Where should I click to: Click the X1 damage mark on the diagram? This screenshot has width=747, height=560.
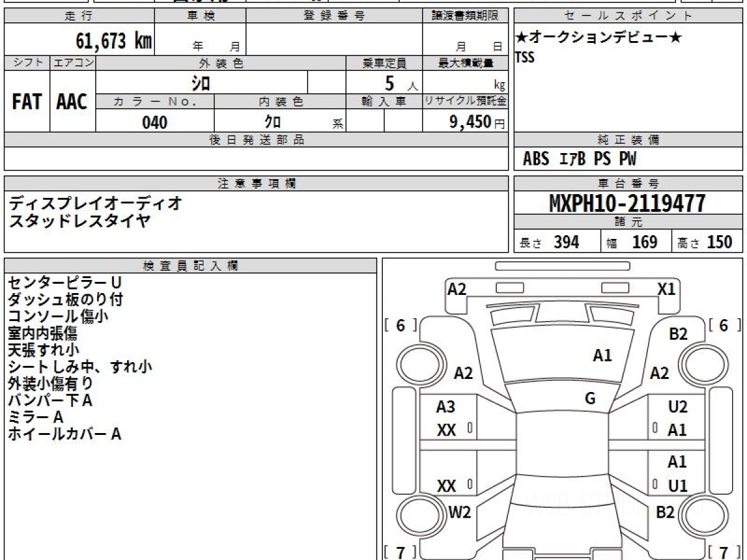[x=667, y=289]
